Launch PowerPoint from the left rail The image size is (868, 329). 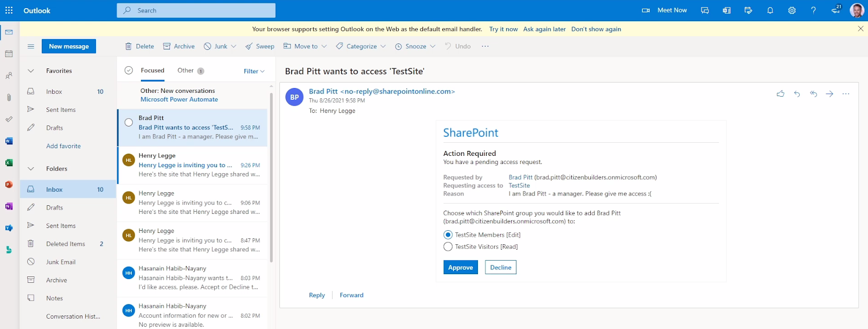(x=9, y=185)
